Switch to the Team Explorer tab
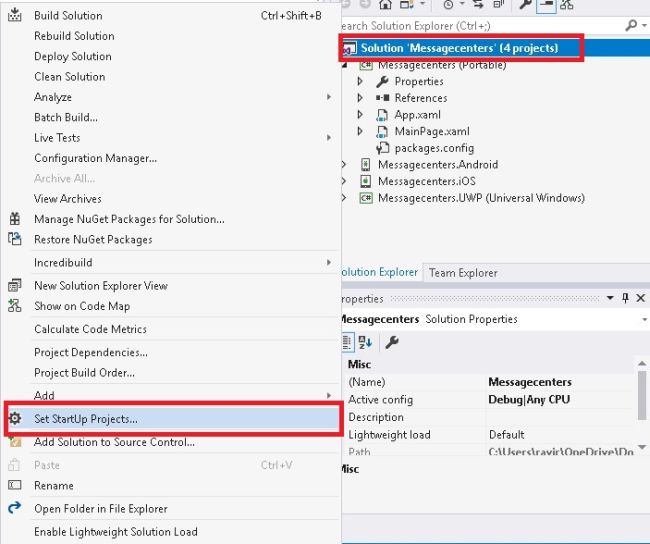Viewport: 650px width, 544px height. pyautogui.click(x=463, y=273)
